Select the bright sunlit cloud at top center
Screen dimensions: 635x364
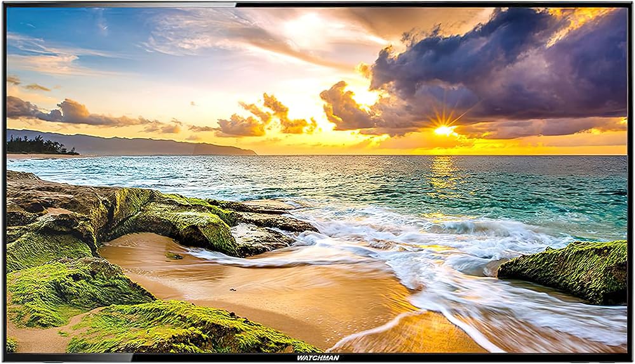coord(305,32)
